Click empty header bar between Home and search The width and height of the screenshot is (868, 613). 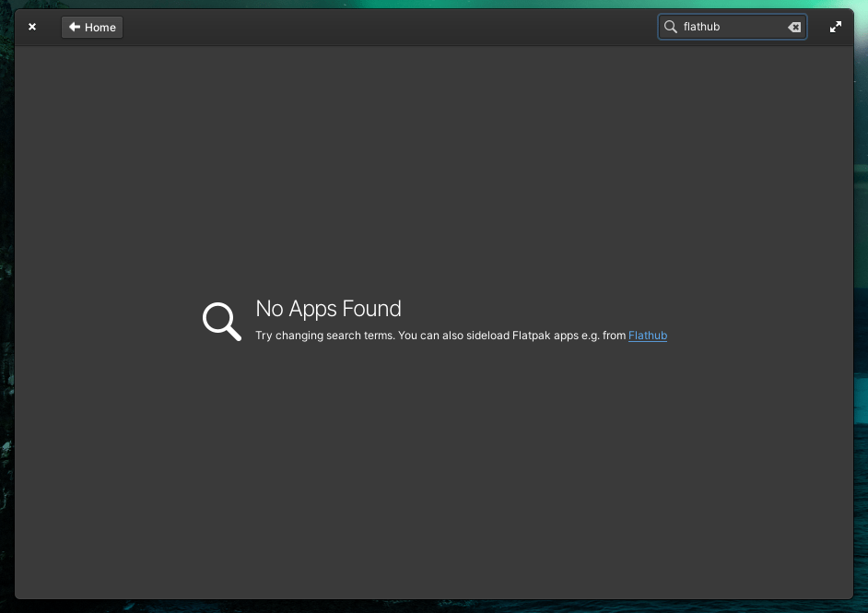coord(387,28)
